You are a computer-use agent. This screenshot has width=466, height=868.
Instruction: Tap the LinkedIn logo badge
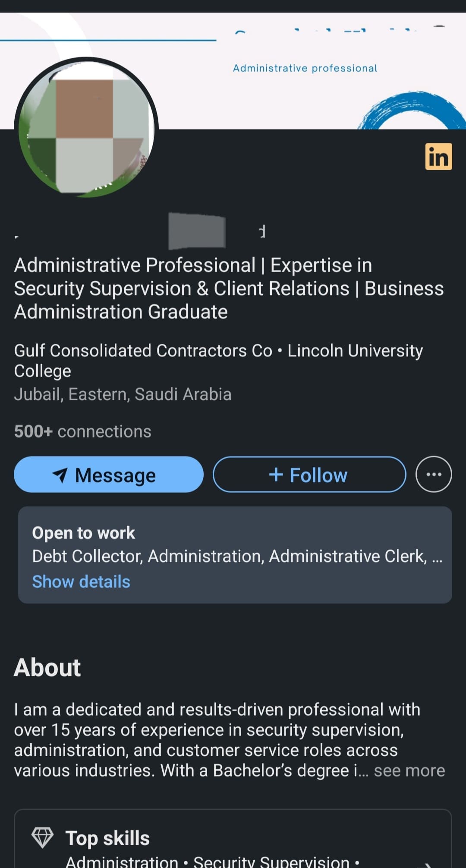click(x=438, y=156)
